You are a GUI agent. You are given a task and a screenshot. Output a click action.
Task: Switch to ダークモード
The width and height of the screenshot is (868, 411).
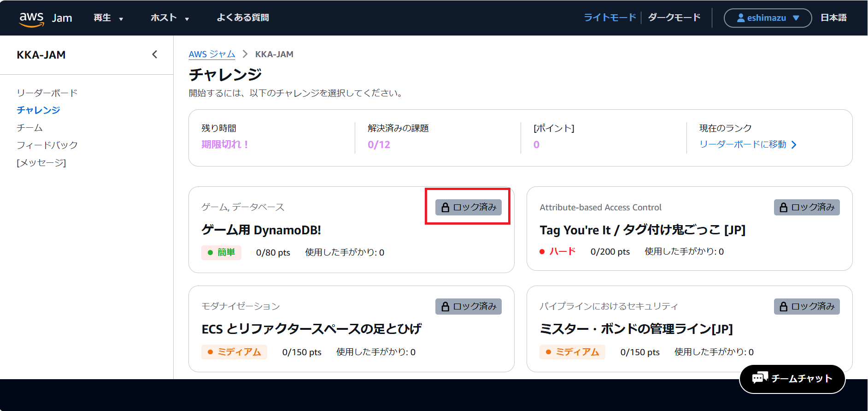(x=674, y=18)
